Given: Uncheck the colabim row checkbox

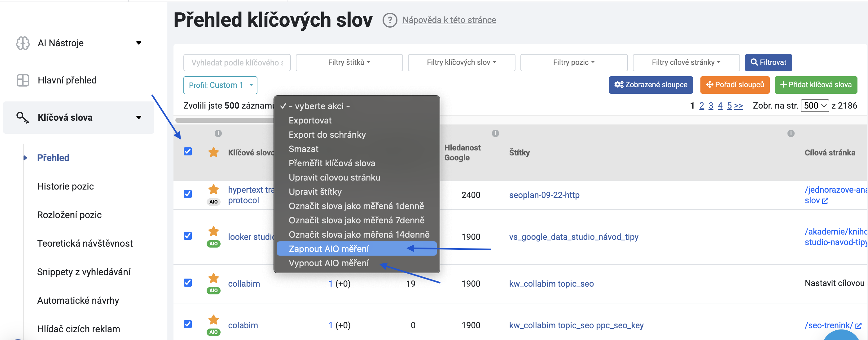Looking at the screenshot, I should point(188,324).
